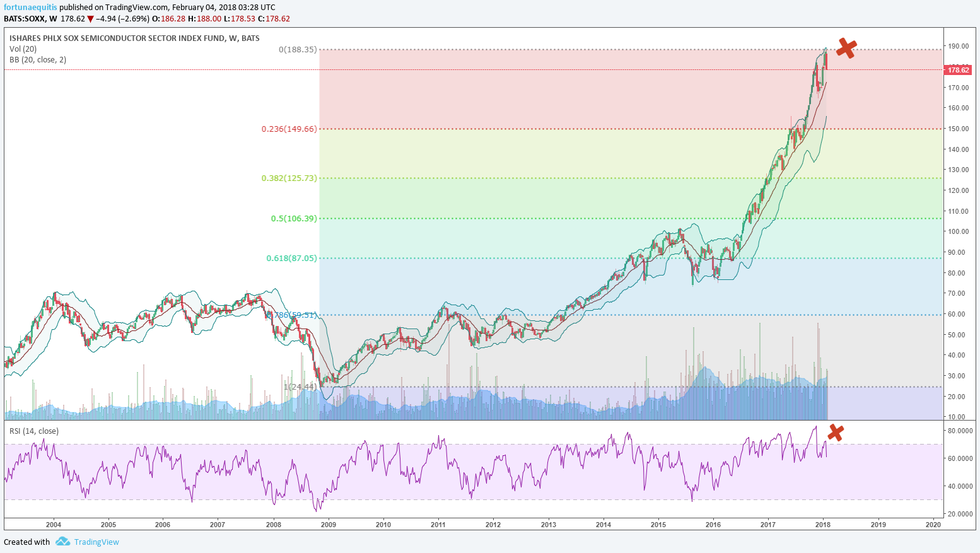
Task: Click the Fibonacci 0.236(149.66) level label
Action: coord(289,129)
